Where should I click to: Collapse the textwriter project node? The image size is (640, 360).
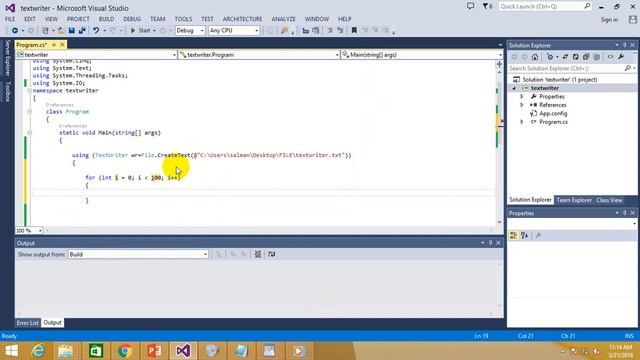(x=514, y=88)
